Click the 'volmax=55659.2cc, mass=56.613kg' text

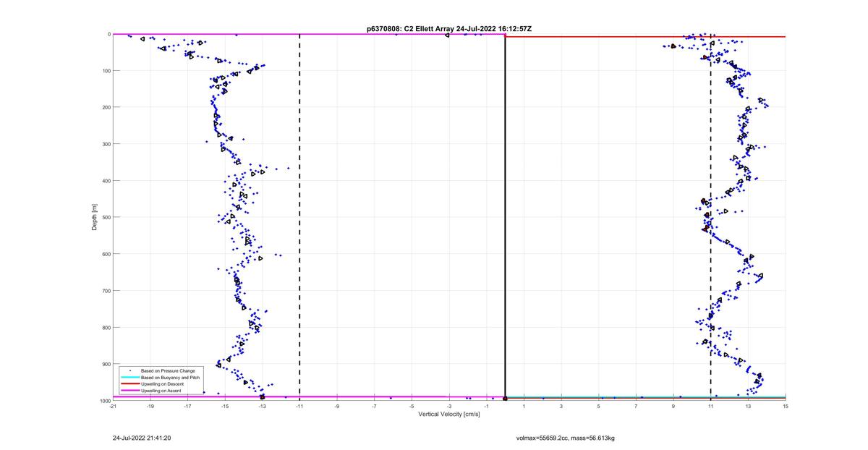point(566,438)
